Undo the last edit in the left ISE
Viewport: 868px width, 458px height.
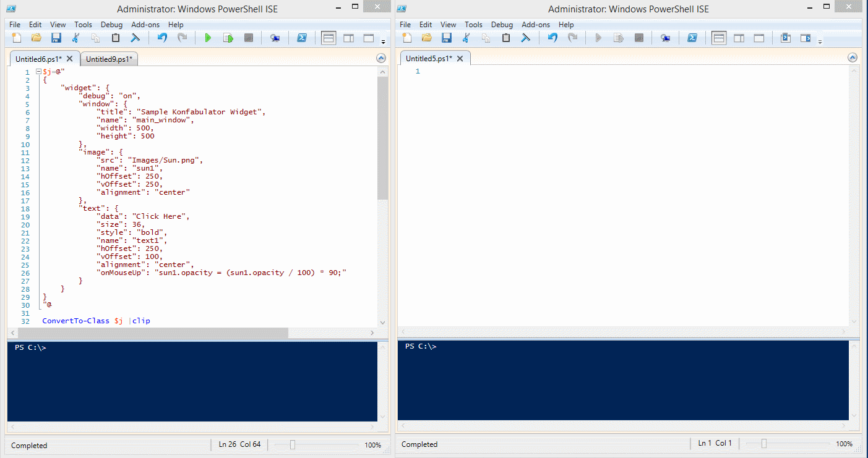tap(161, 38)
